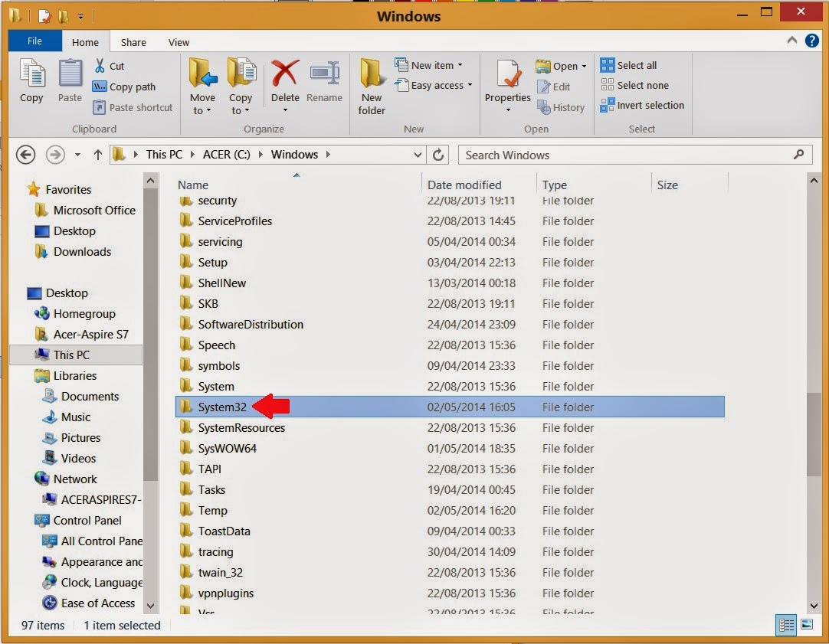Click the Forward navigation arrow
Image resolution: width=829 pixels, height=644 pixels.
coord(55,155)
